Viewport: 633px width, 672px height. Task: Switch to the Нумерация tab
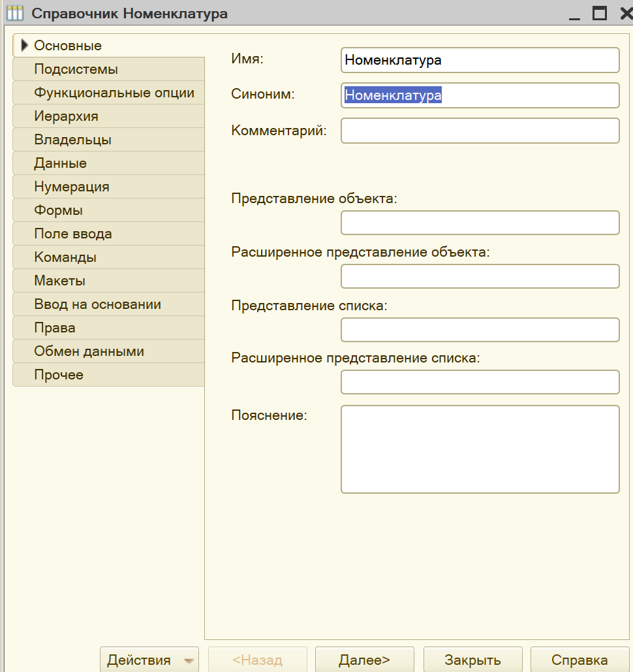click(109, 187)
